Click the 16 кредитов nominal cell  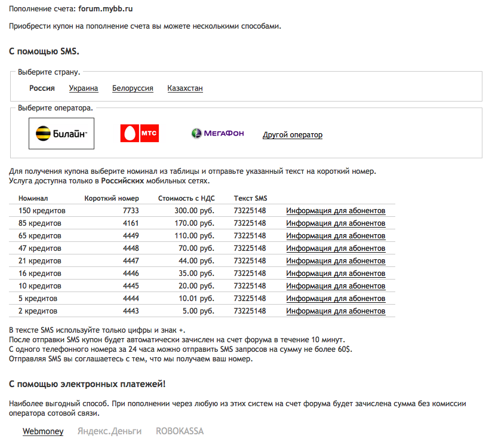[40, 274]
